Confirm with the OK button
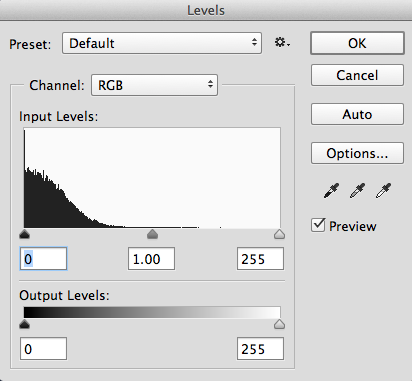Viewport: 412px width, 381px height. (x=357, y=43)
